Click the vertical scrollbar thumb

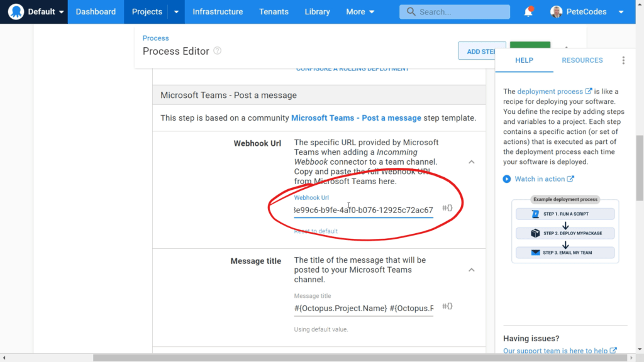point(640,168)
